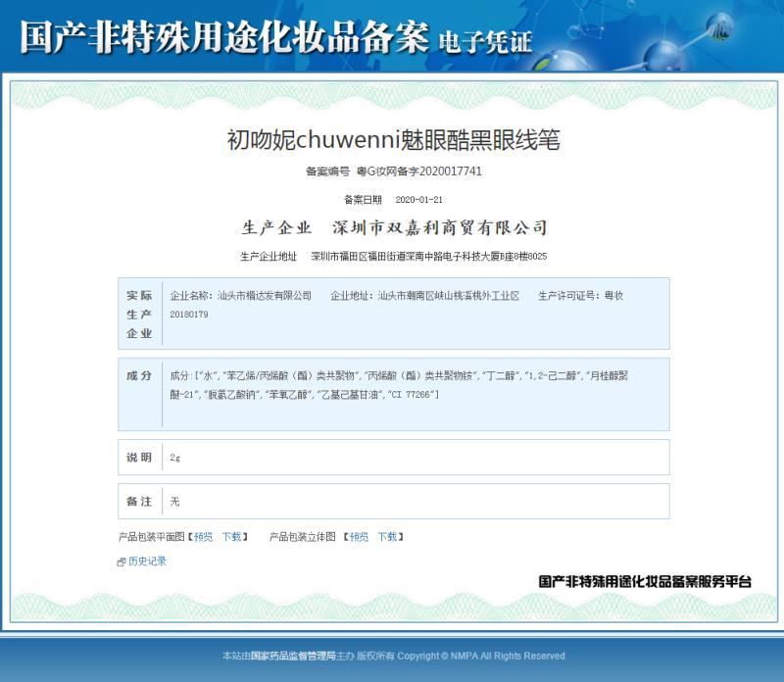Screen dimensions: 784x682
Task: Click the 生产企业 label
Action: [276, 228]
